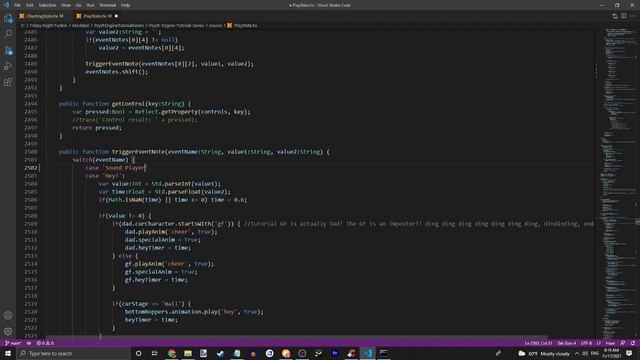This screenshot has width=640, height=360.
Task: Click the Ln 2502 cursor position indicator
Action: click(538, 343)
